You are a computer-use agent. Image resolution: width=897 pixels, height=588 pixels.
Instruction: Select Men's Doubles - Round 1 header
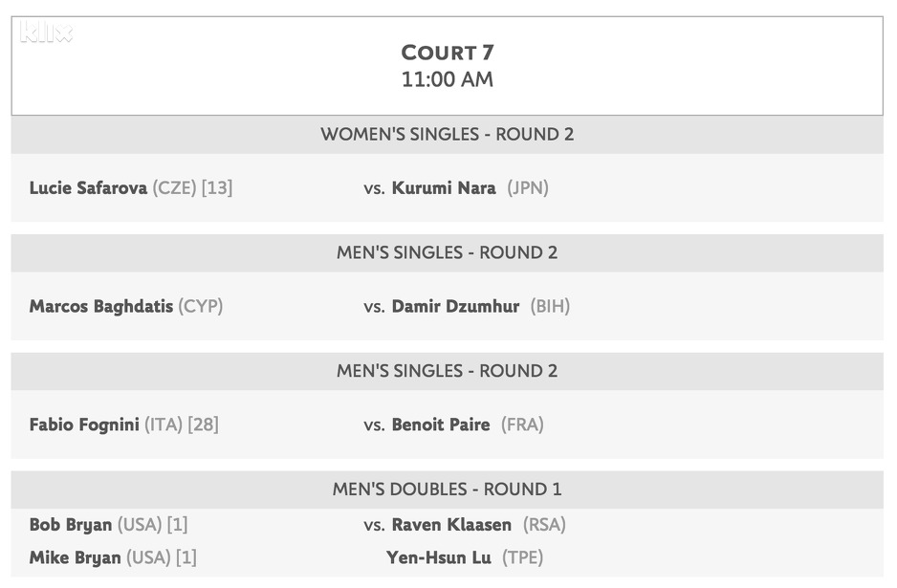448,490
